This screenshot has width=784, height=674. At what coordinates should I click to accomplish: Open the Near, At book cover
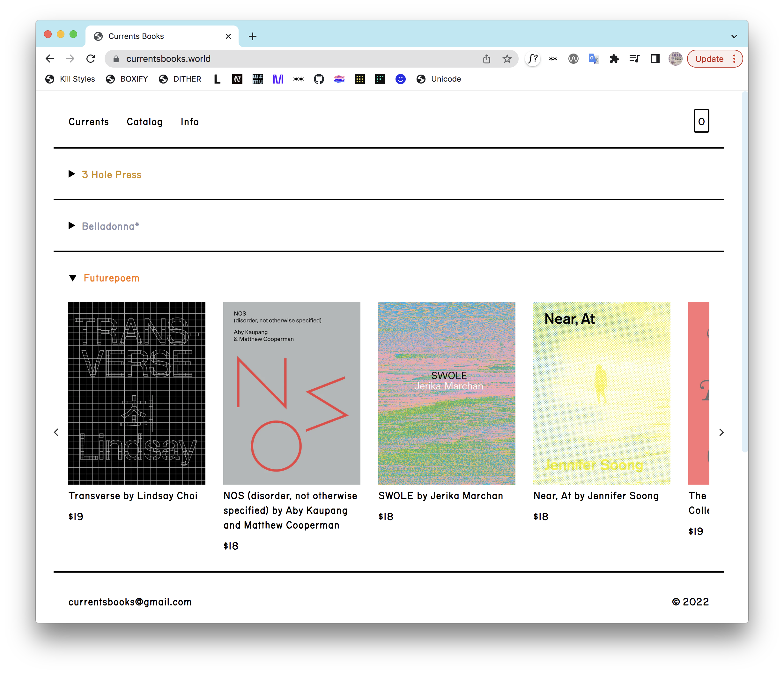pyautogui.click(x=602, y=393)
